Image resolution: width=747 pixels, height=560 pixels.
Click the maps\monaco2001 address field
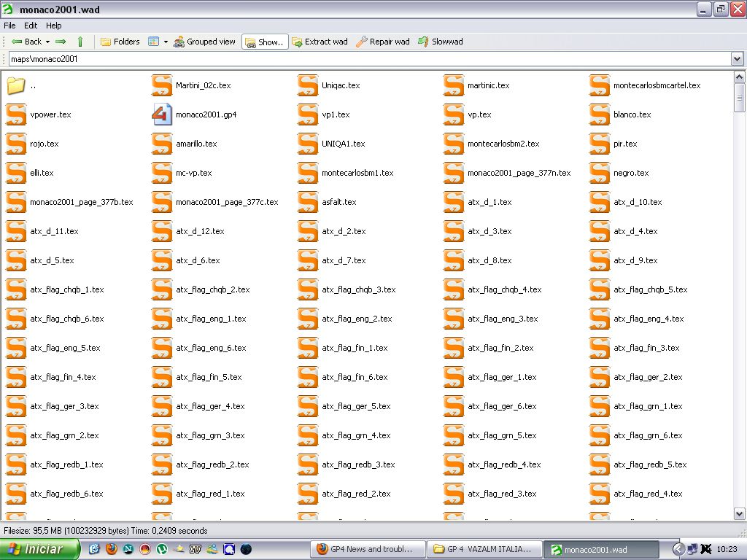(370, 59)
